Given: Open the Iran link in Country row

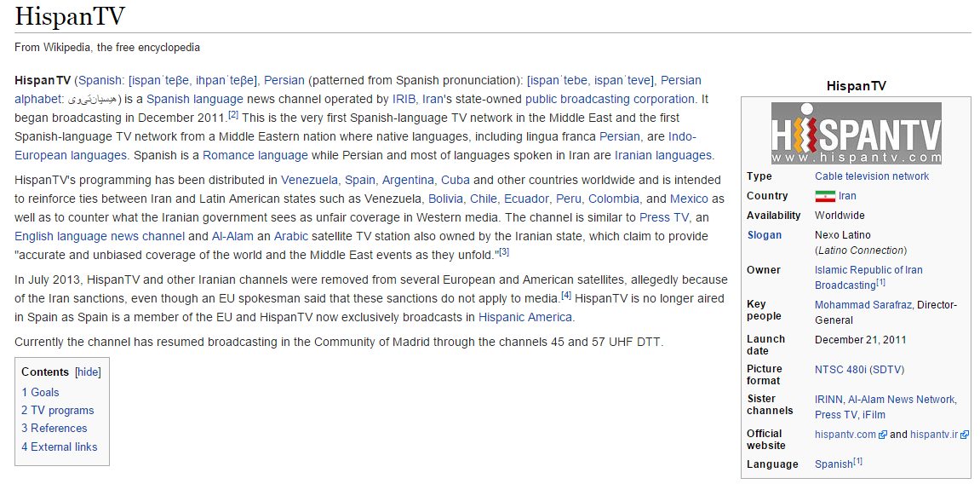Looking at the screenshot, I should pos(847,196).
